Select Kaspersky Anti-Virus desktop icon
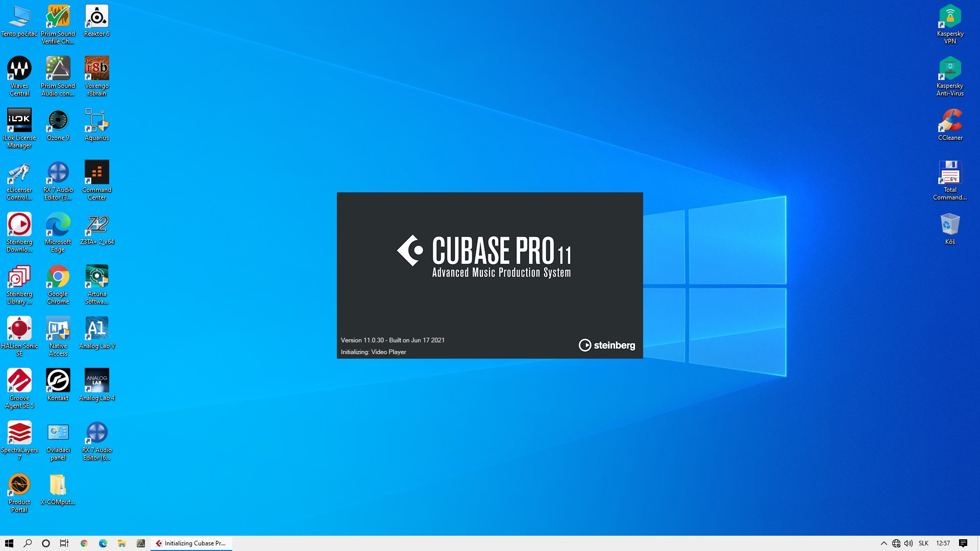Viewport: 980px width, 551px height. pos(950,77)
